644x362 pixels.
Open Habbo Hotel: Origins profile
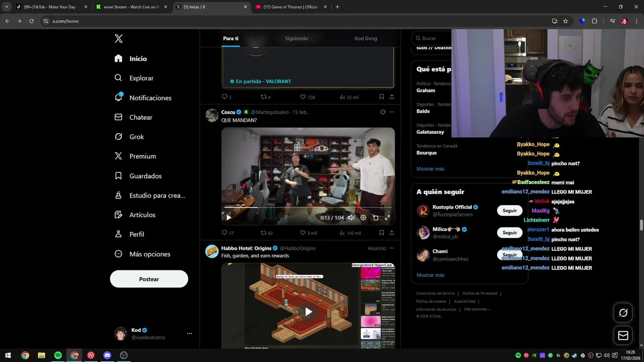pos(247,248)
